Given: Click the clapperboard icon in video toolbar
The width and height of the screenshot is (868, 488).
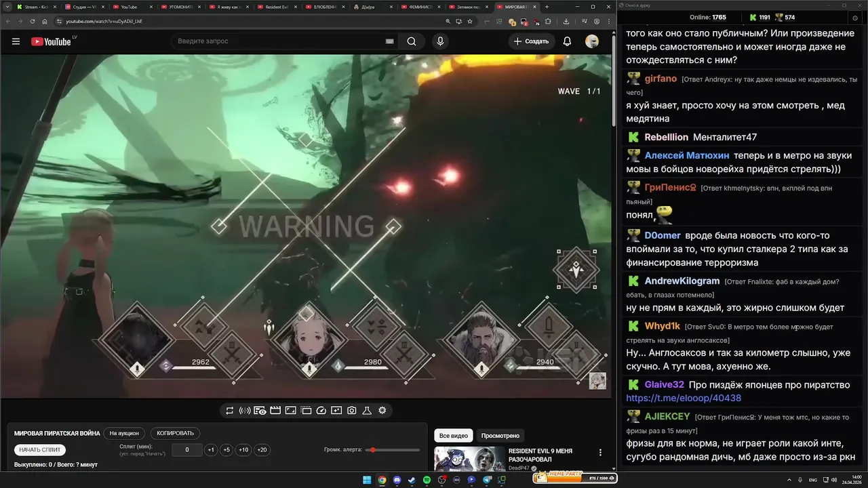Looking at the screenshot, I should tap(275, 411).
